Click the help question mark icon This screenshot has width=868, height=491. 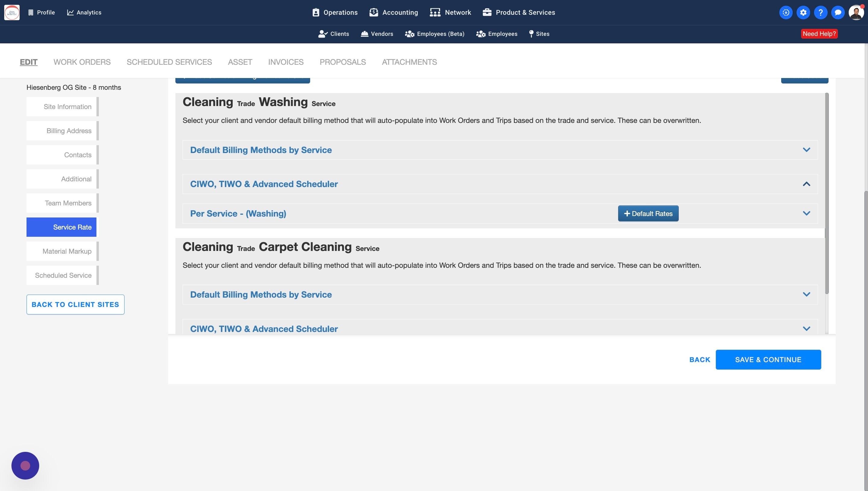(x=820, y=12)
